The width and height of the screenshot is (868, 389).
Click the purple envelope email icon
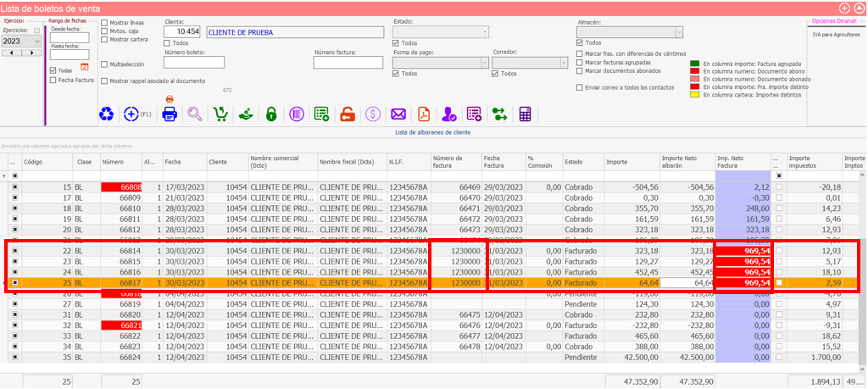point(398,114)
